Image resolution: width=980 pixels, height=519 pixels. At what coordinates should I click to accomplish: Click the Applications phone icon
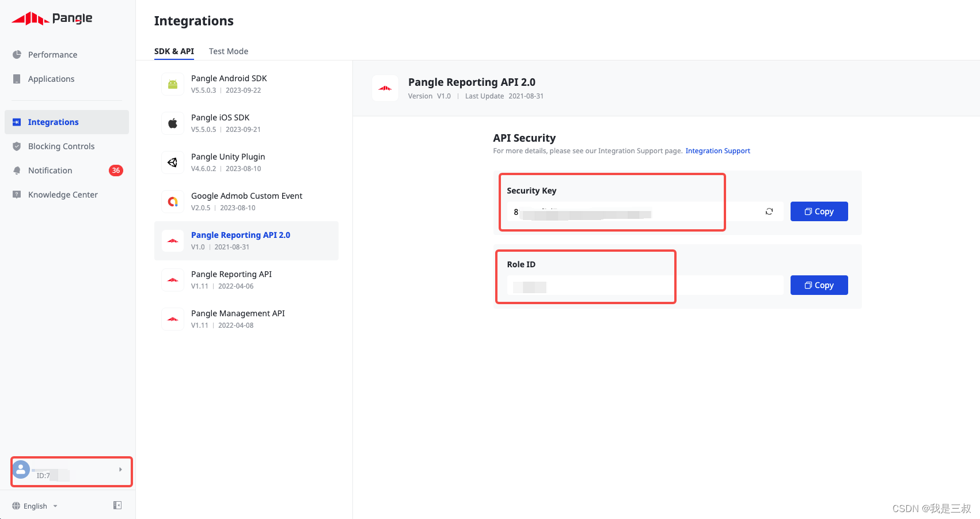(17, 79)
